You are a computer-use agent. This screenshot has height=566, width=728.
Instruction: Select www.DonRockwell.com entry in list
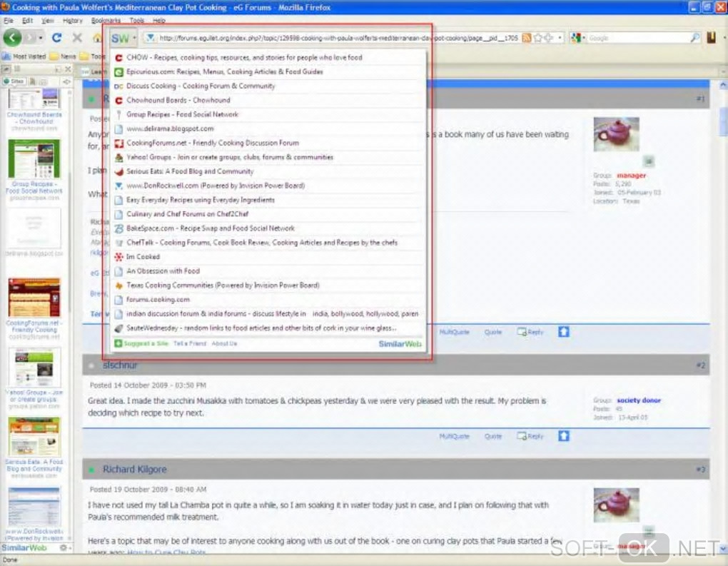click(268, 186)
